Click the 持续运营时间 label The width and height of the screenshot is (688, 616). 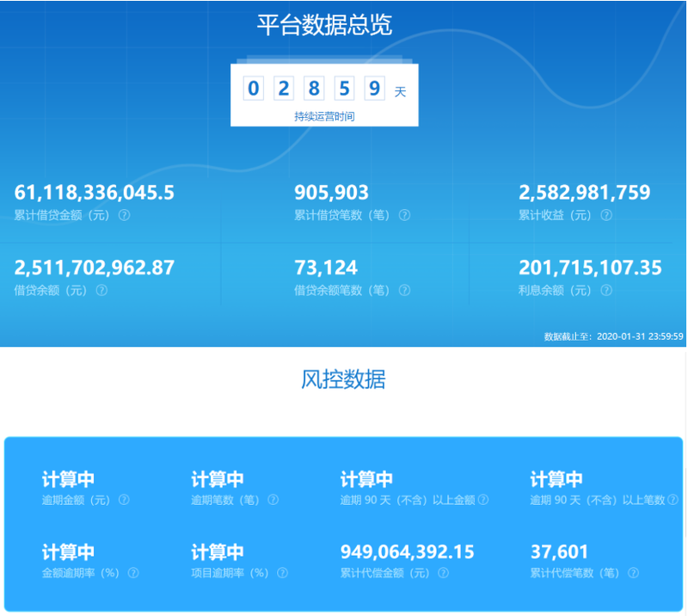[324, 116]
